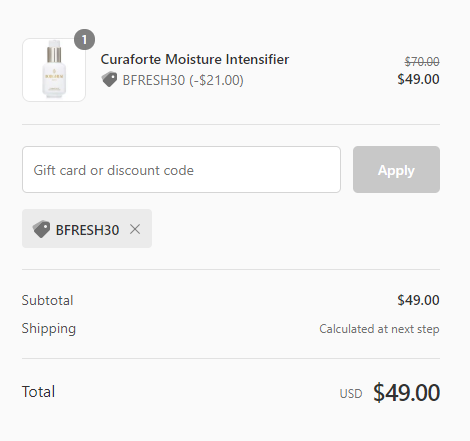The height and width of the screenshot is (441, 470).
Task: Click inside the gift card or discount code field
Action: click(x=181, y=169)
